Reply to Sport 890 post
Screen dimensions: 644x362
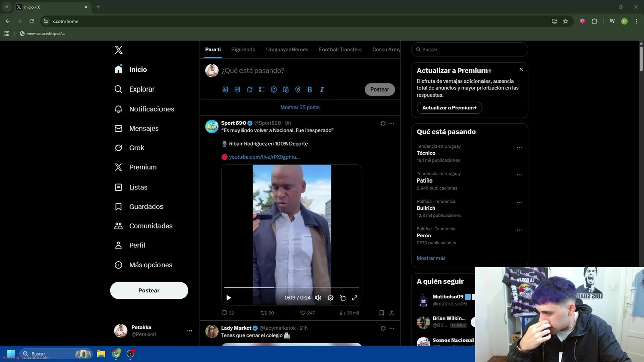[228, 313]
